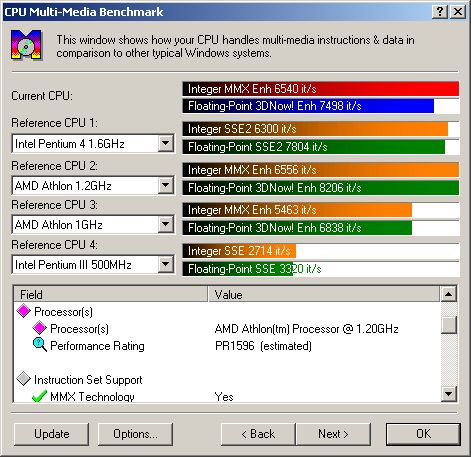
Task: Close the CPU Multi-Media Benchmark window
Action: [x=458, y=12]
